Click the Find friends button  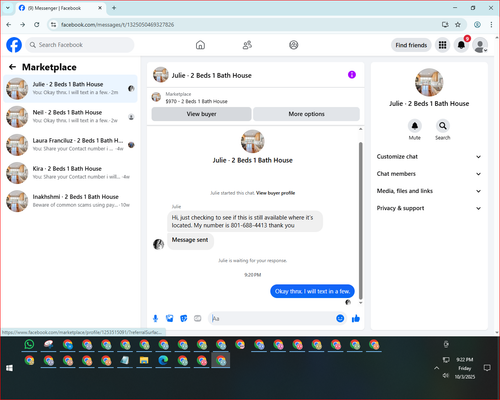411,45
